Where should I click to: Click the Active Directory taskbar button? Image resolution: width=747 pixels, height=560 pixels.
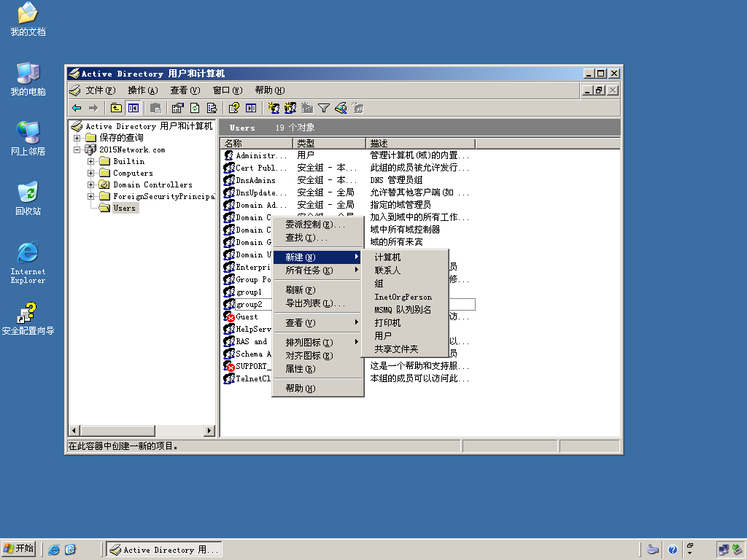click(164, 550)
